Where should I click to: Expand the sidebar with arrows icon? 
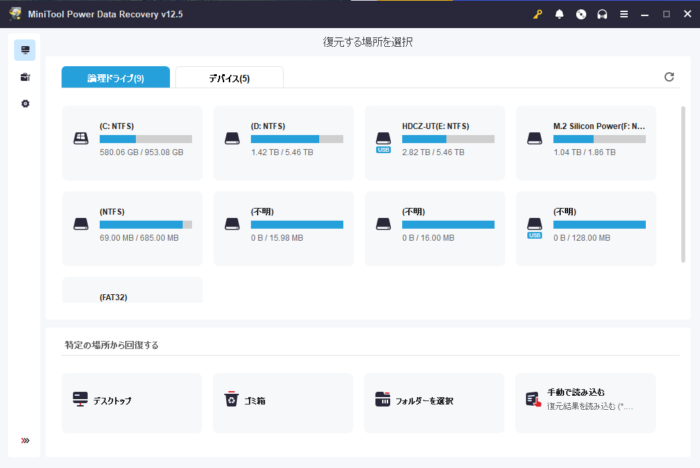(x=25, y=441)
